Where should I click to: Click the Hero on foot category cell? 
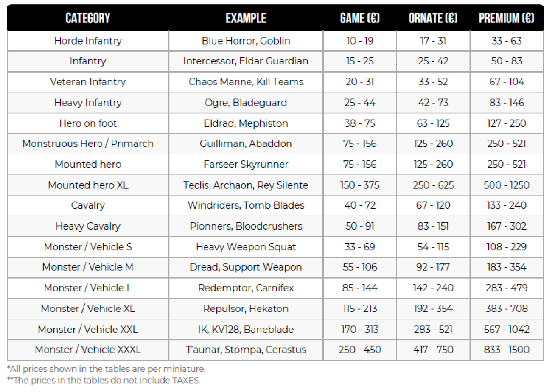click(x=88, y=123)
